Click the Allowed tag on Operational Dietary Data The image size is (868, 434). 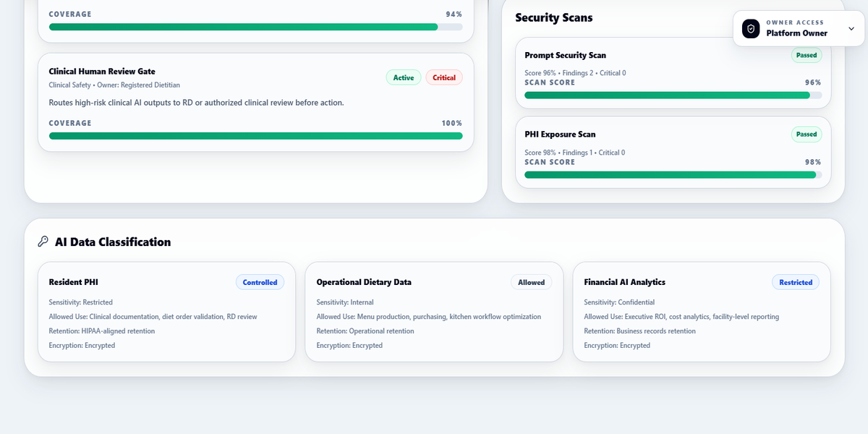531,282
